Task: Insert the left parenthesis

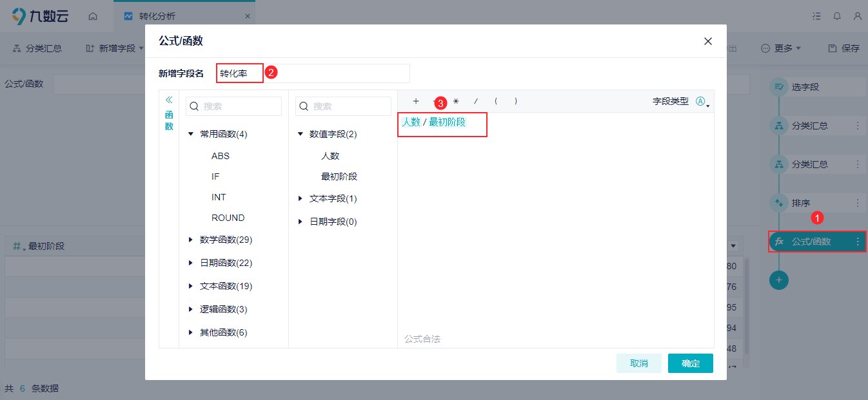Action: [496, 101]
